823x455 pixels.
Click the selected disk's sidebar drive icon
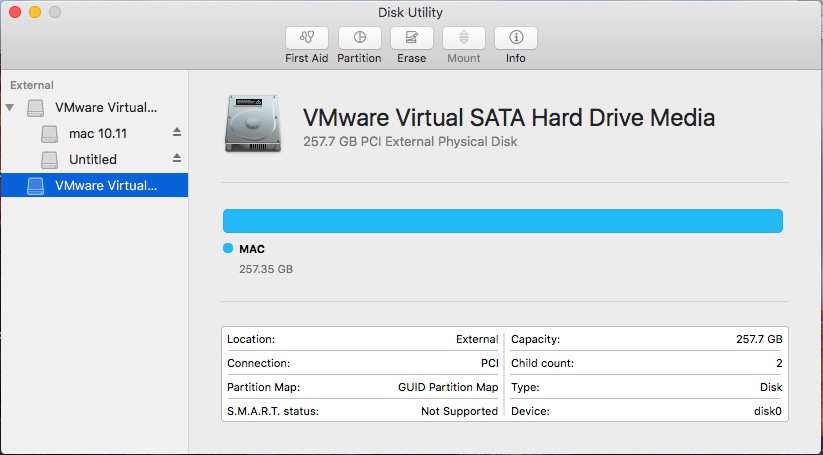coord(36,186)
